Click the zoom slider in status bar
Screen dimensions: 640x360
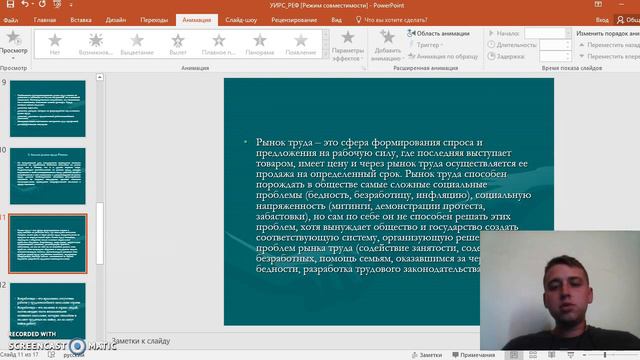[605, 355]
